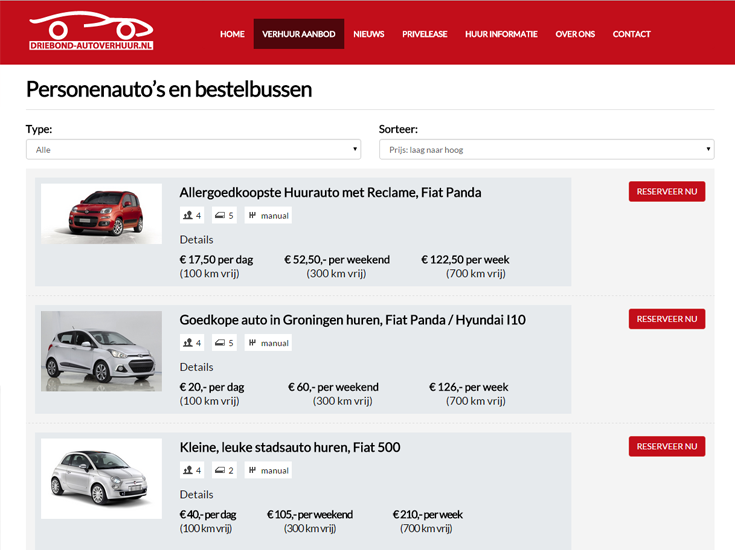Image resolution: width=735 pixels, height=550 pixels.
Task: Click the € 122,50 per week price
Action: [x=465, y=260]
